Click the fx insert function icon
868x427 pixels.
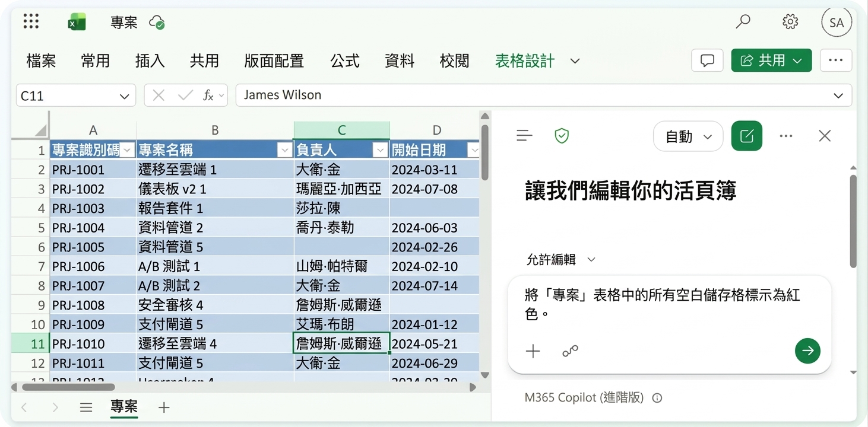[208, 95]
